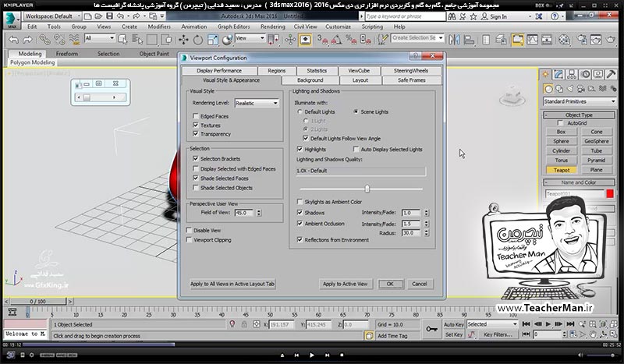Open the Create Selection Set dropdown

(417, 37)
